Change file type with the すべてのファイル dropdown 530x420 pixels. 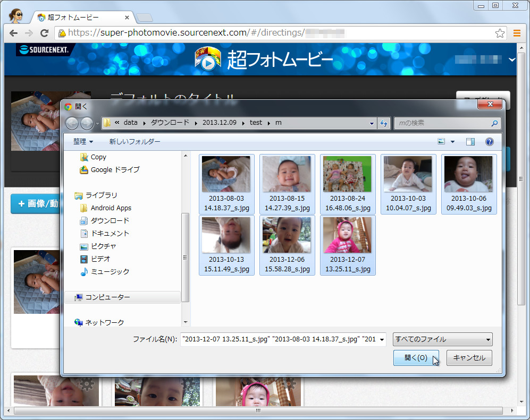tap(443, 339)
